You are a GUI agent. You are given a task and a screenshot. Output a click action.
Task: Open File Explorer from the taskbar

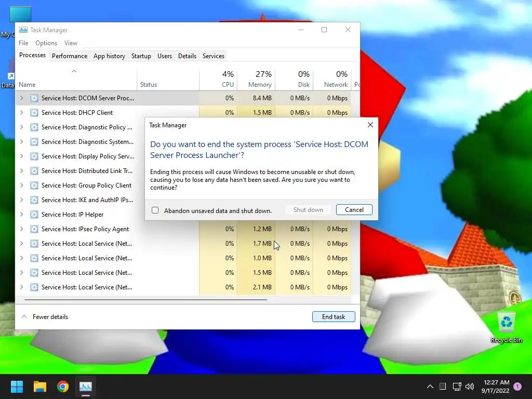[39, 387]
